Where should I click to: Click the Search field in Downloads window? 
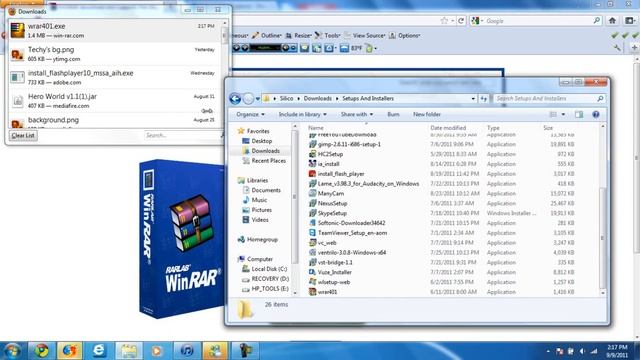(x=181, y=135)
